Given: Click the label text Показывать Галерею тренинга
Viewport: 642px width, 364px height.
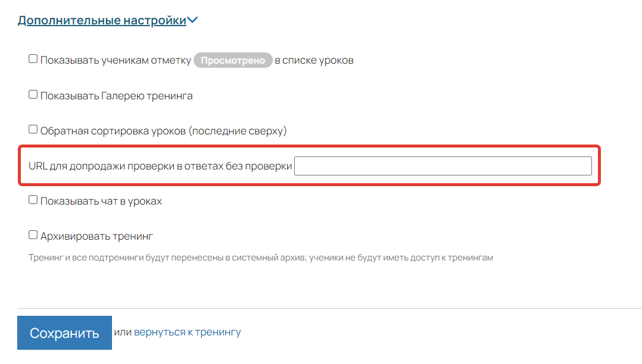Looking at the screenshot, I should pyautogui.click(x=116, y=96).
